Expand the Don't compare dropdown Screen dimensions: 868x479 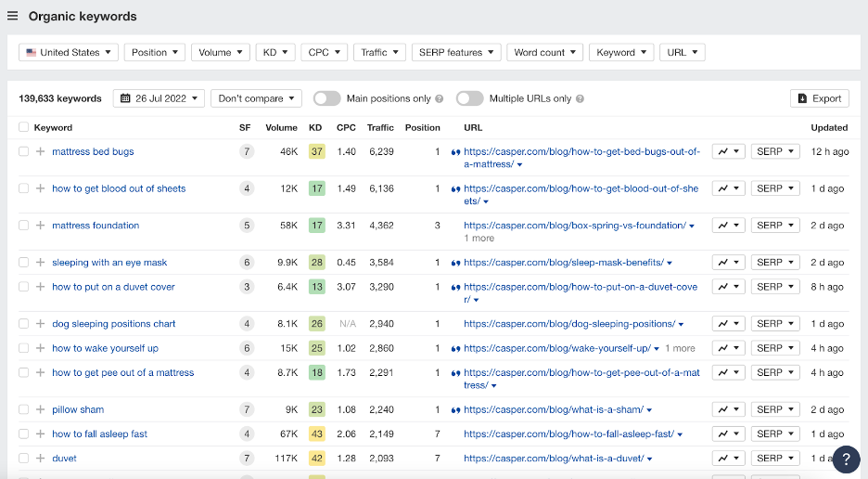256,98
